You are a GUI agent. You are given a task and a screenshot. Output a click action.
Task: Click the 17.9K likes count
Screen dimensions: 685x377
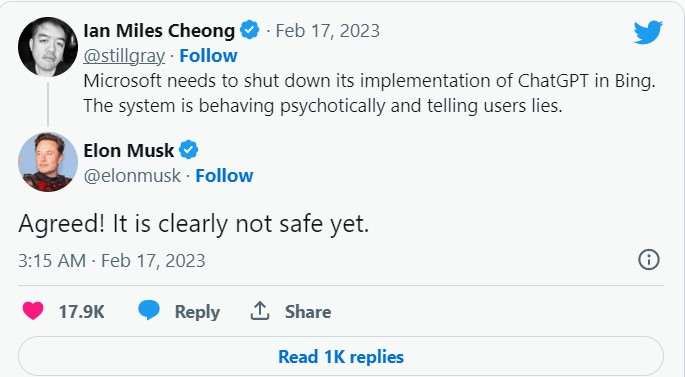[x=81, y=311]
